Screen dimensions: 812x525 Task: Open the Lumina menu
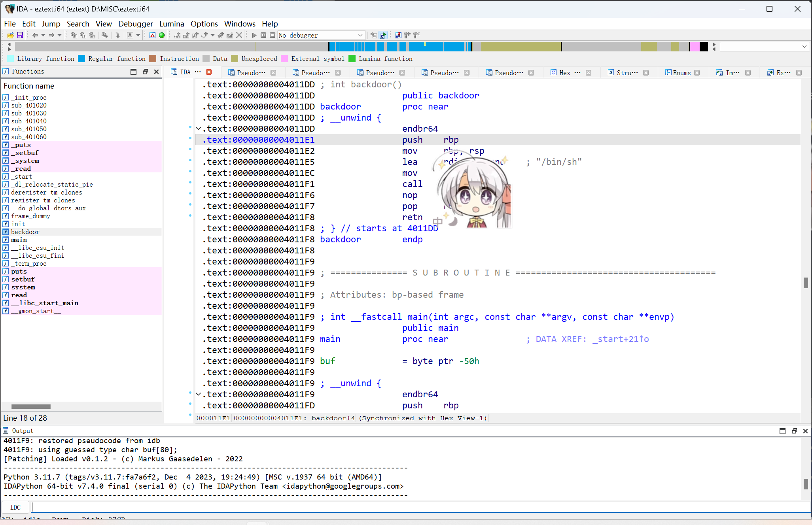click(172, 24)
